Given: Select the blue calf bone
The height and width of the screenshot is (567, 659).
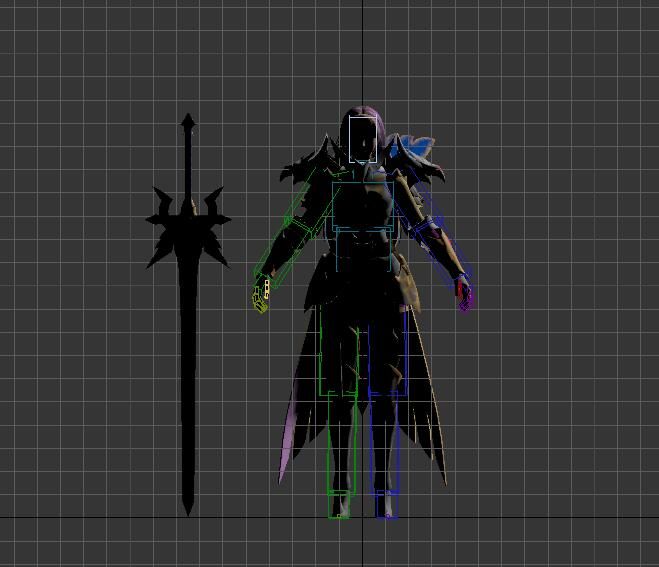Looking at the screenshot, I should tap(384, 441).
